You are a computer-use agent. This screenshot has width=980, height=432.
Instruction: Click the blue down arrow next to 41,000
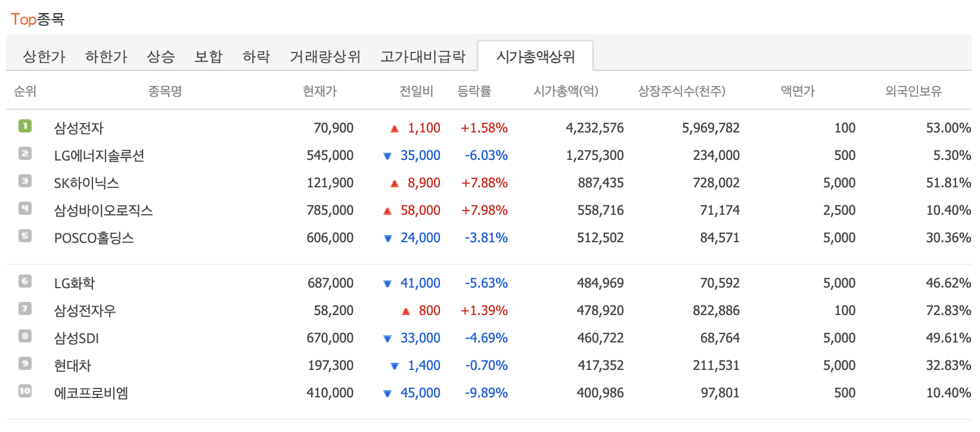click(387, 284)
